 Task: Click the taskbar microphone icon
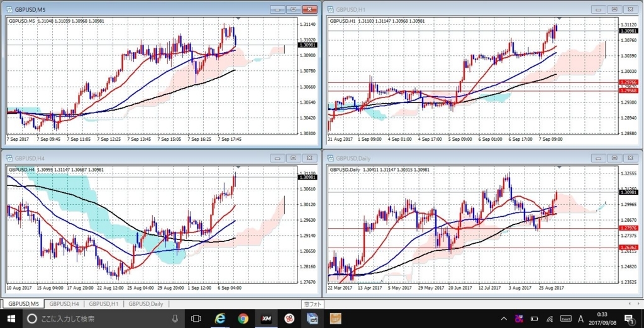tap(175, 319)
